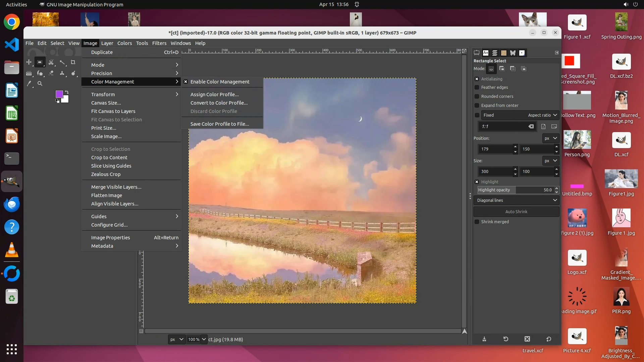Enable the Rounded corners checkbox
The image size is (644, 362).
[477, 97]
